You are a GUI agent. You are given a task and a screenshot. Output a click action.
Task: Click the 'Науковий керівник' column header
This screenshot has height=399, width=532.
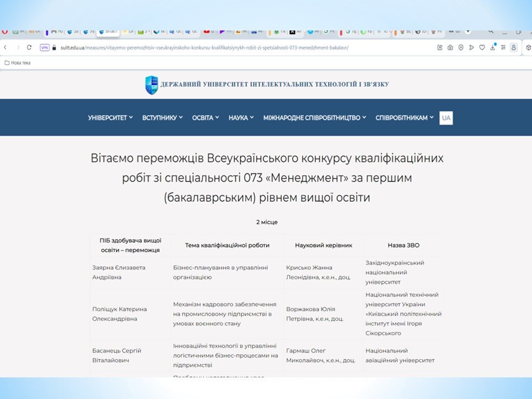click(x=324, y=245)
